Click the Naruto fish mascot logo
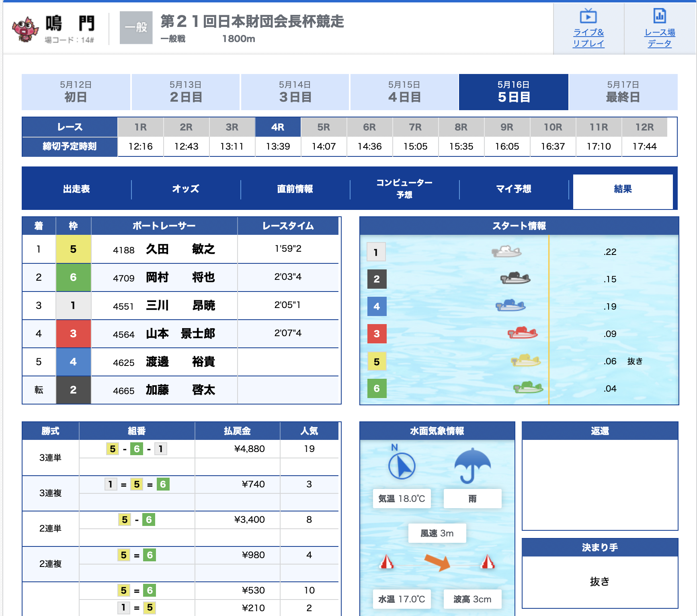Image resolution: width=697 pixels, height=616 pixels. pyautogui.click(x=25, y=29)
